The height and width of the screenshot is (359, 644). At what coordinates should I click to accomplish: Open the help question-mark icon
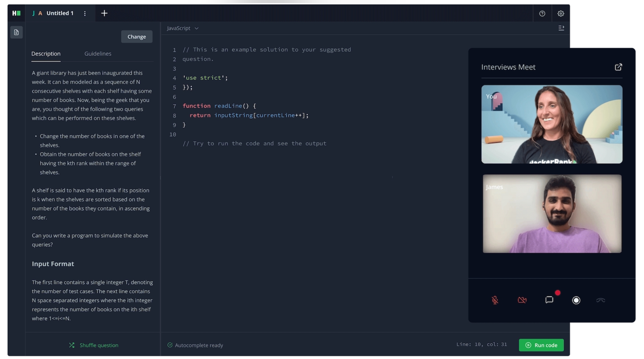(542, 14)
